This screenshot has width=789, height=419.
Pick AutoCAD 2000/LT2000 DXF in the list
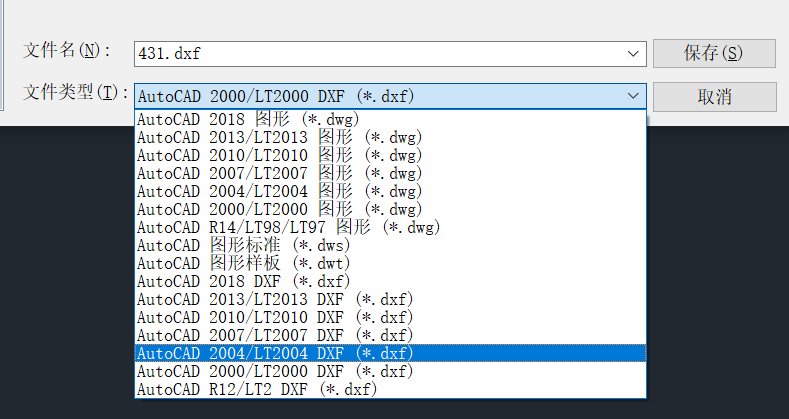[x=390, y=371]
